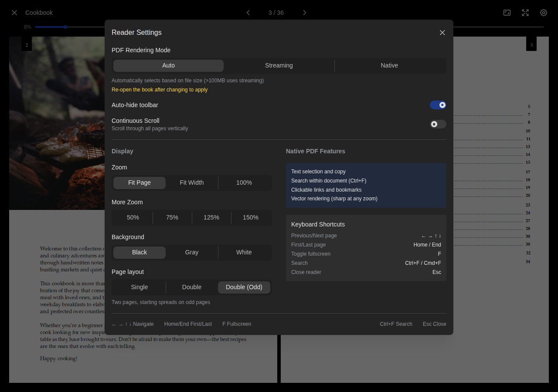The height and width of the screenshot is (392, 558).
Task: Select the Auto PDF rendering mode
Action: click(168, 65)
